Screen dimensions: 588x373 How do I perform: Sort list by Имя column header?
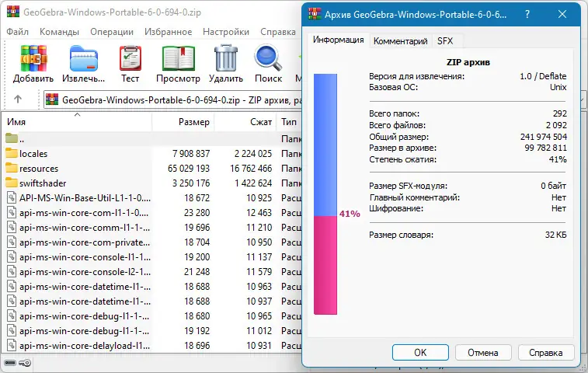76,121
